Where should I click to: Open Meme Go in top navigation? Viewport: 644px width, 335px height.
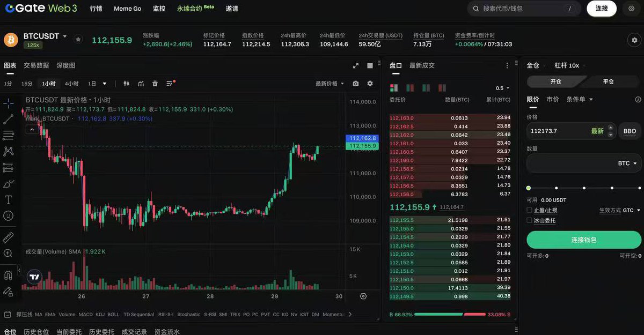(127, 9)
